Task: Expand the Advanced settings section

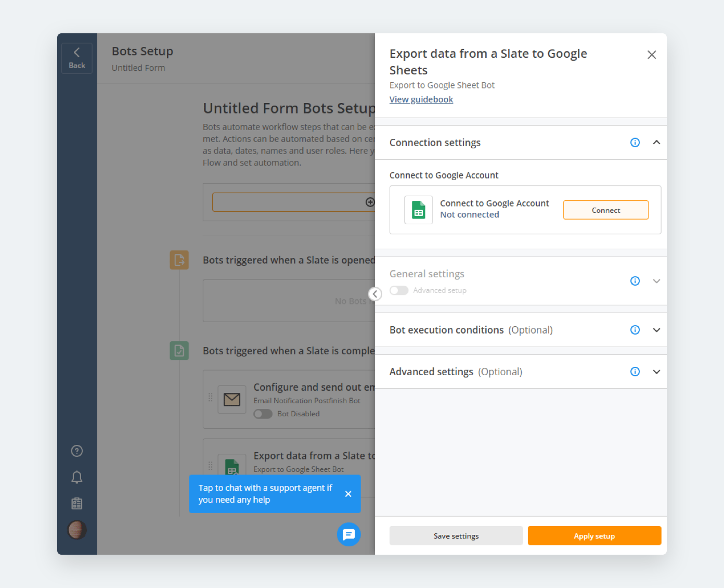Action: (656, 372)
